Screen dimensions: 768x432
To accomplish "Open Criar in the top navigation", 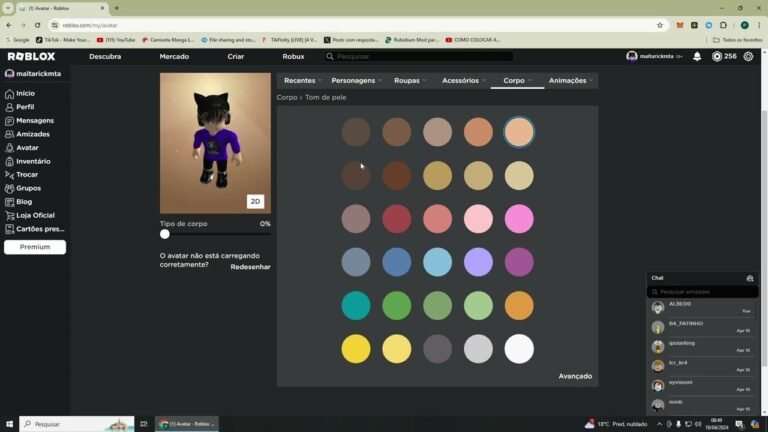I will 236,56.
